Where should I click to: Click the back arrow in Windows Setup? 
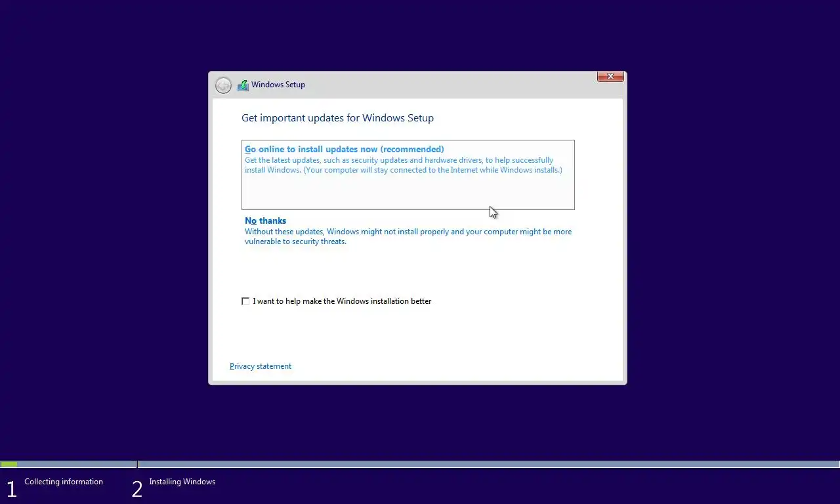tap(223, 85)
